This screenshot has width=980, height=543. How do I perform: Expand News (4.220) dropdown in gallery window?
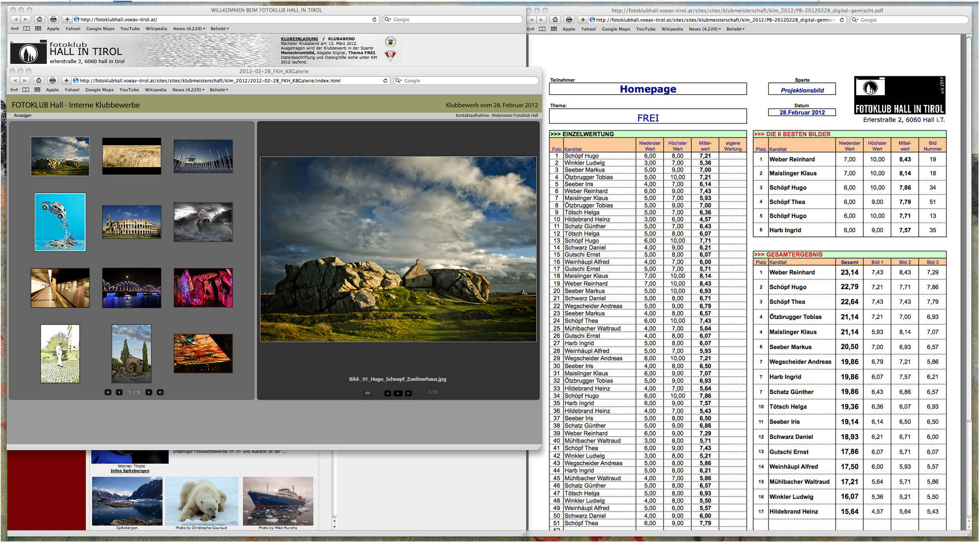[x=189, y=90]
